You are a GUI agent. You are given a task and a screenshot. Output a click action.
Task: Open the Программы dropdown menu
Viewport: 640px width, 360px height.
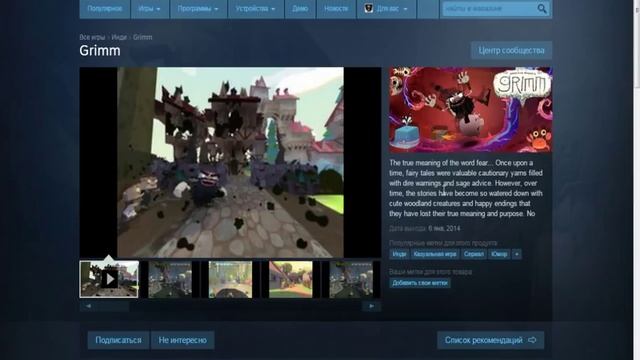(x=198, y=9)
